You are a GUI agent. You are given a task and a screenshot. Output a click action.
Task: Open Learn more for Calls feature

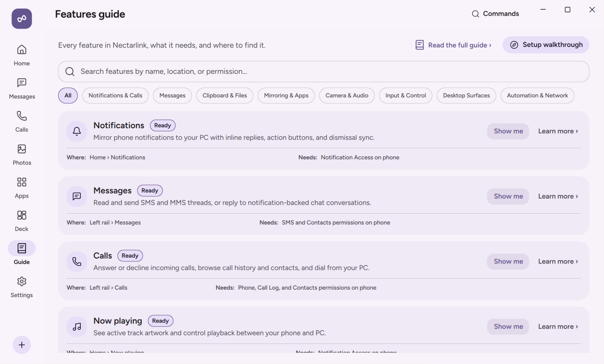tap(558, 261)
